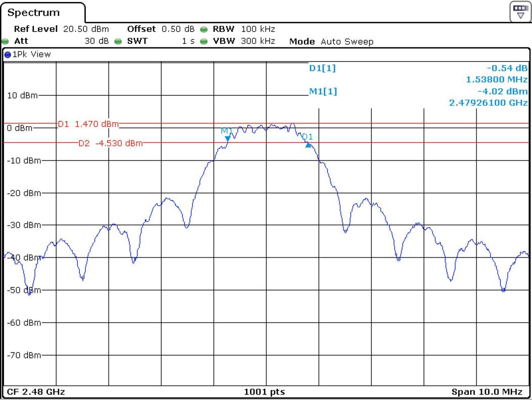Click the 1Pk View trace label
532x414 pixels.
(x=31, y=54)
